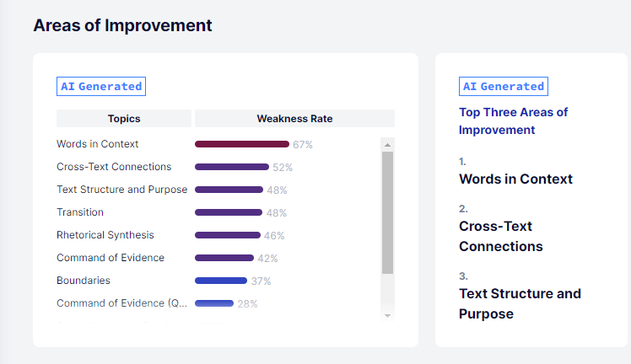Click the 52% Cross-Text Connections bar
The height and width of the screenshot is (364, 631).
coord(232,167)
